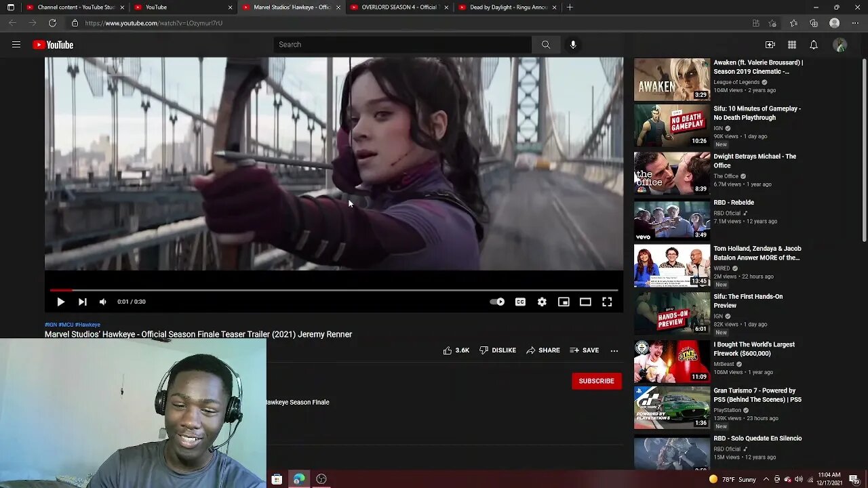Open the browser settings ellipsis menu
Screen dimensions: 868x488
(x=854, y=23)
